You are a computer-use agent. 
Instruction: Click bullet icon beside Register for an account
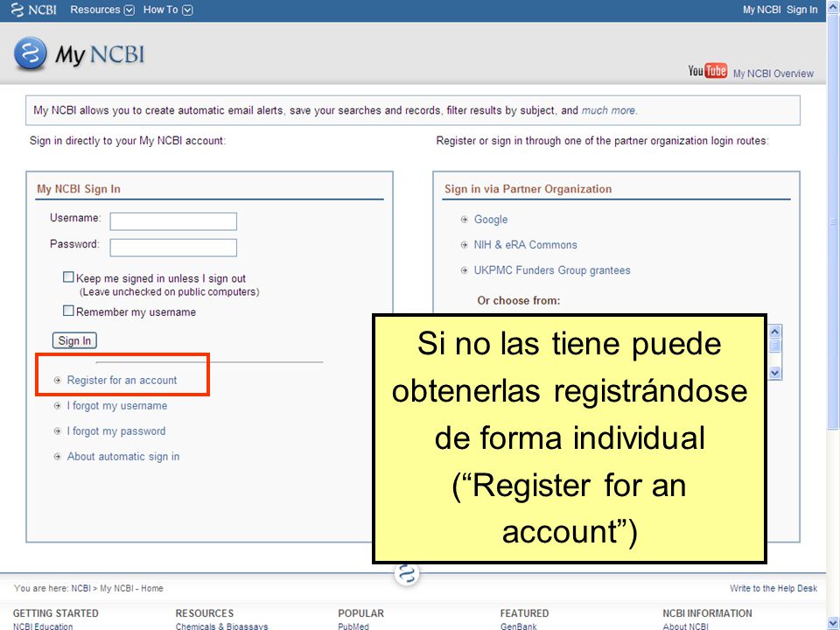click(58, 381)
